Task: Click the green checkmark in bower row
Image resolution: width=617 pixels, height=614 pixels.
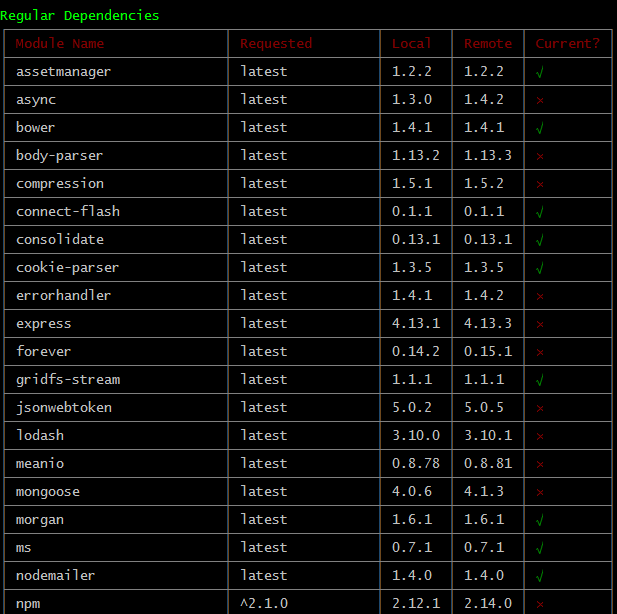Action: point(540,128)
